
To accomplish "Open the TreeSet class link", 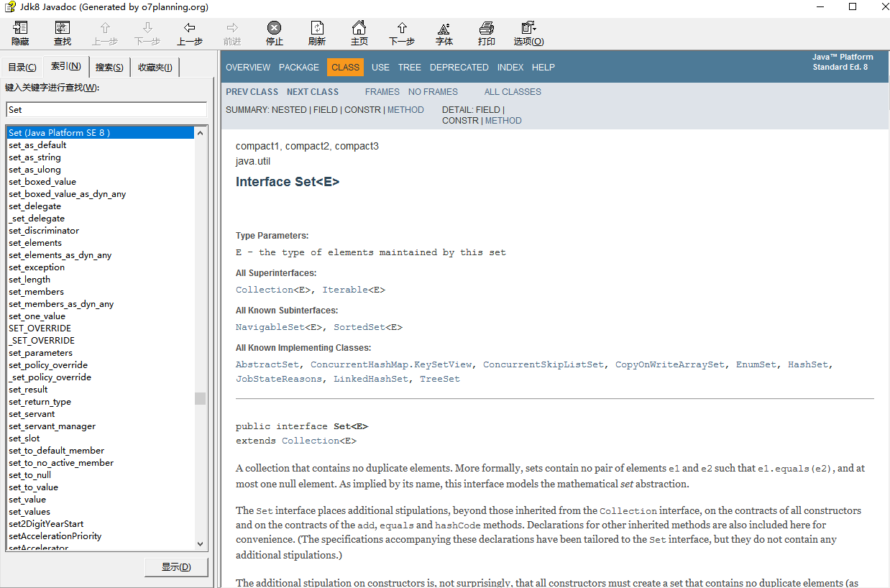I will 440,379.
